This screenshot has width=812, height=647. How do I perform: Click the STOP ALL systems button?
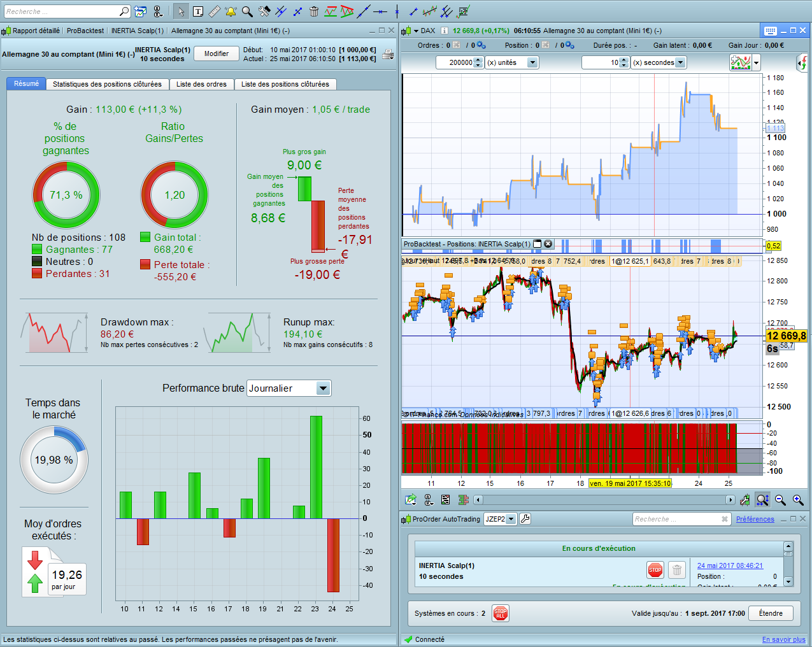[x=501, y=613]
